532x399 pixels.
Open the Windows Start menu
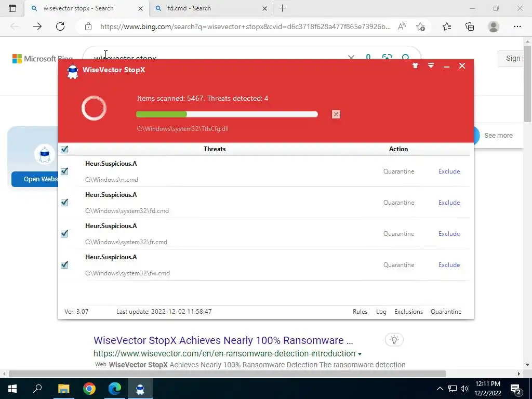click(12, 389)
